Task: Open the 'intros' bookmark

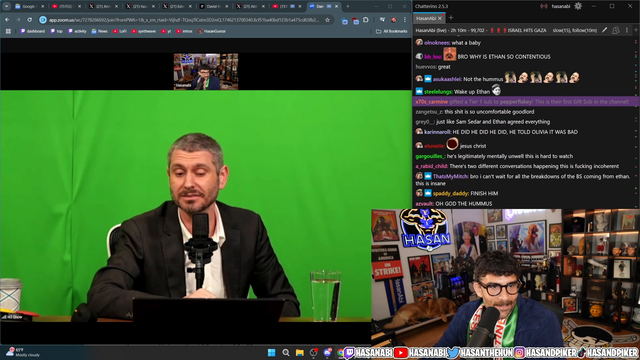Action: (184, 31)
